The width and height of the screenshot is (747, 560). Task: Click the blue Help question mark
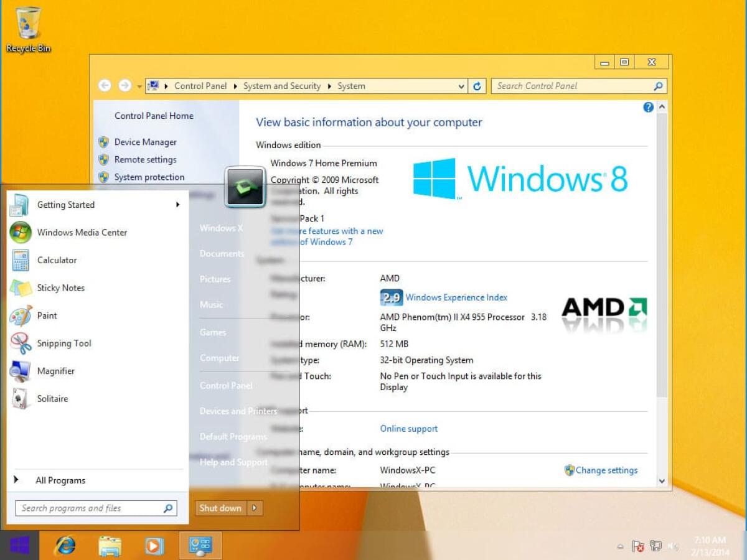(648, 107)
